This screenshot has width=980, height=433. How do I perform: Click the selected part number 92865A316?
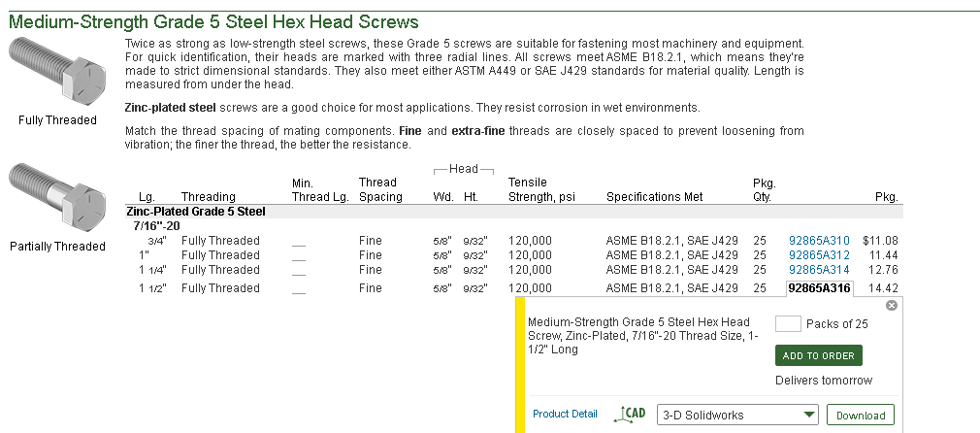pos(819,288)
